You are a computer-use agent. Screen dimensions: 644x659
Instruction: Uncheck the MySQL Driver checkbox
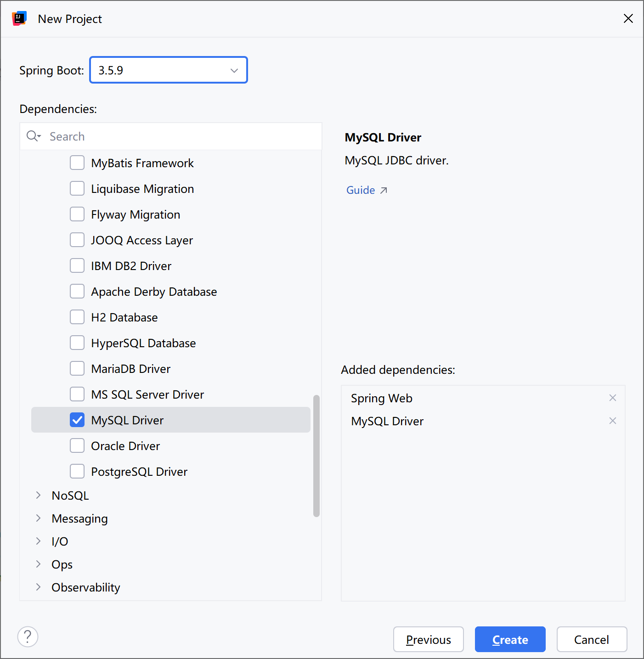[77, 420]
